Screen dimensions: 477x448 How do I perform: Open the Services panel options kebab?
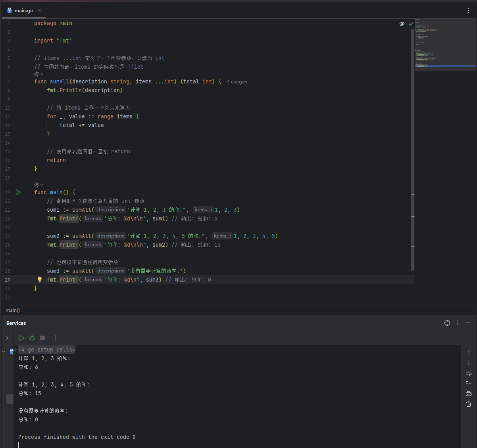pos(458,323)
